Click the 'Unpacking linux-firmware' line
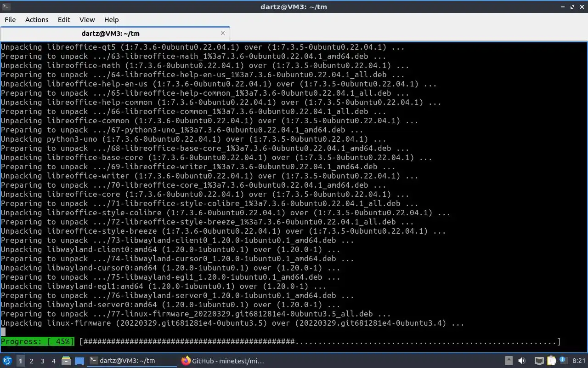588x368 pixels. coord(232,323)
